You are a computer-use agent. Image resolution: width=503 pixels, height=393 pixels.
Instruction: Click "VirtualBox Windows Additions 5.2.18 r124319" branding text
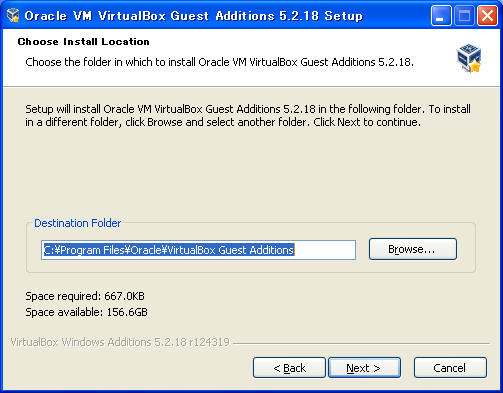pyautogui.click(x=120, y=342)
